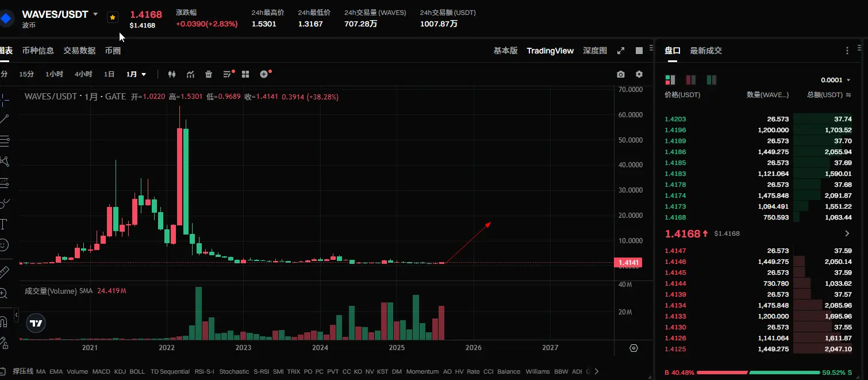This screenshot has width=868, height=380.
Task: Open the WAVES/USDT pair selector dropdown
Action: (95, 14)
